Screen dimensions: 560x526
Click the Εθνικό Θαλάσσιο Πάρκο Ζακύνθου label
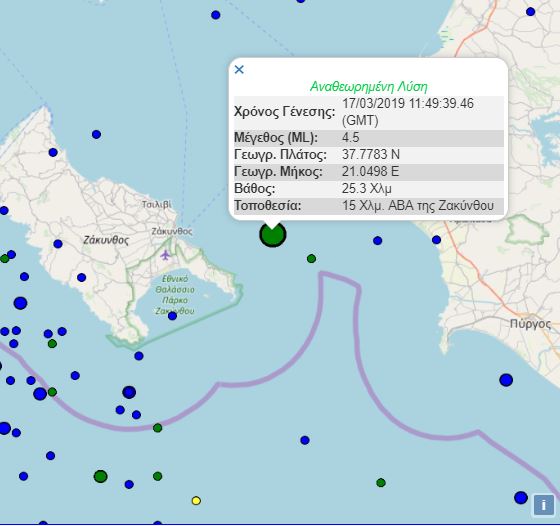click(x=175, y=295)
